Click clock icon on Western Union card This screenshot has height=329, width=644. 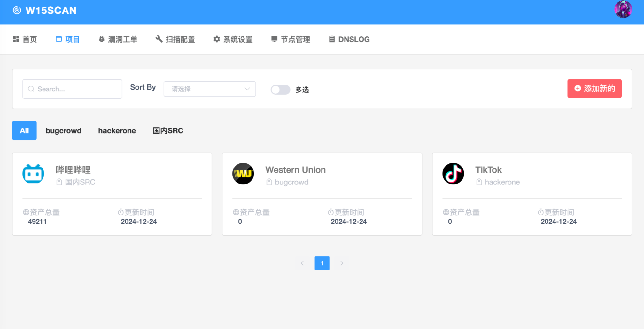(330, 212)
